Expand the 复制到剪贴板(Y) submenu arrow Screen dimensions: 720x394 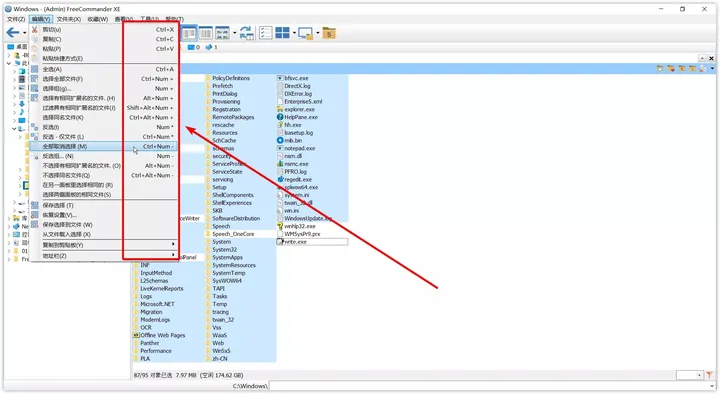(173, 244)
